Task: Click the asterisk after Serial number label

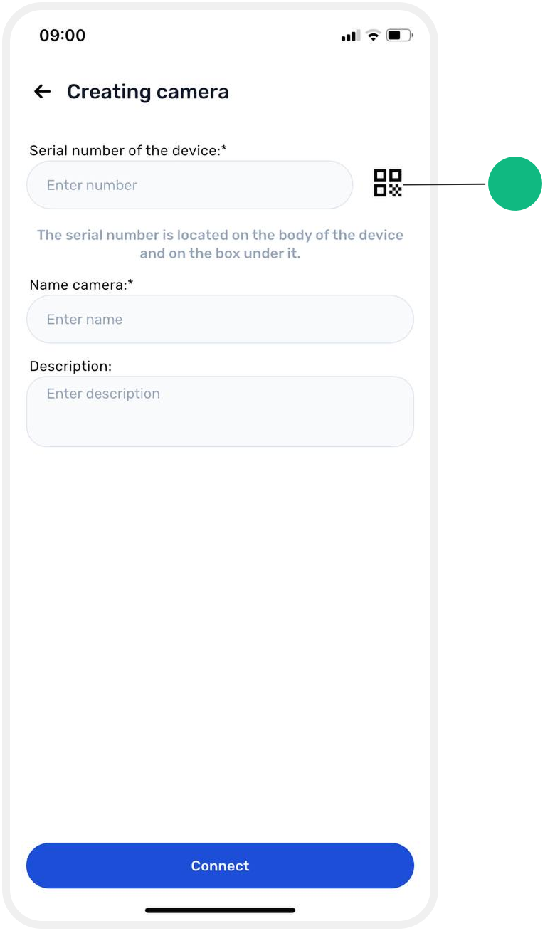Action: click(x=224, y=148)
